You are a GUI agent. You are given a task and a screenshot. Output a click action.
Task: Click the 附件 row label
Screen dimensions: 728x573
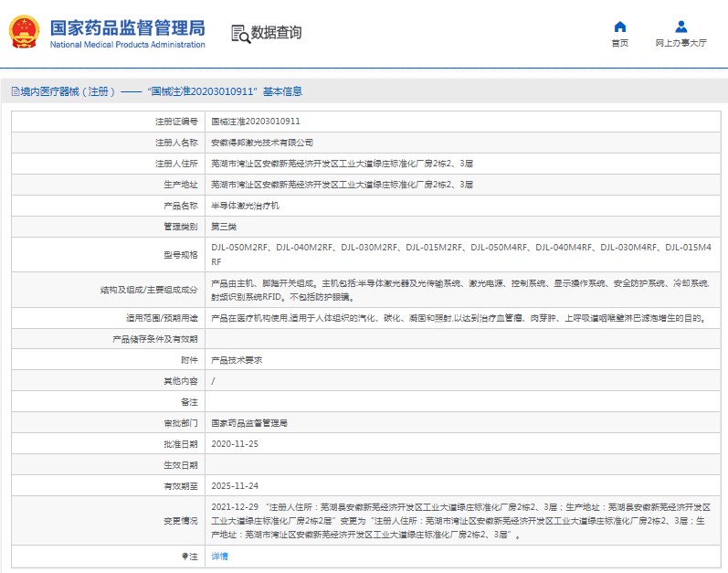point(189,360)
